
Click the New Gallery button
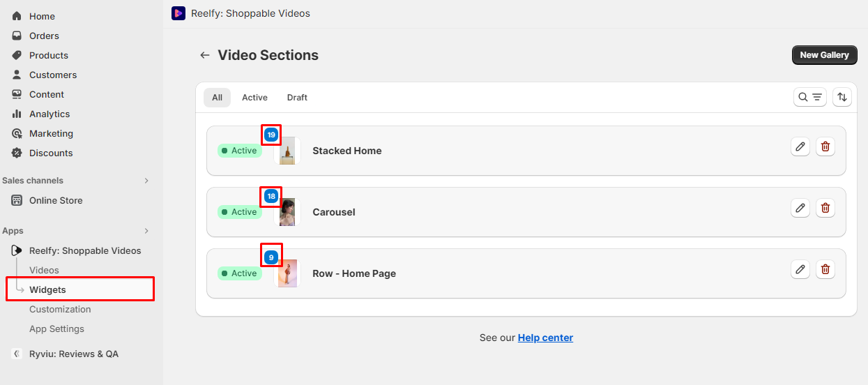tap(824, 55)
